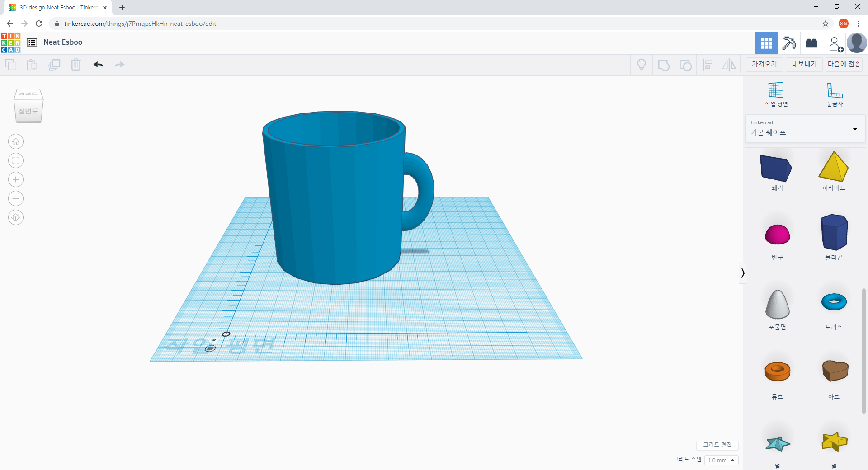The width and height of the screenshot is (868, 470).
Task: Open the Blocks pickaxe mode
Action: (789, 43)
